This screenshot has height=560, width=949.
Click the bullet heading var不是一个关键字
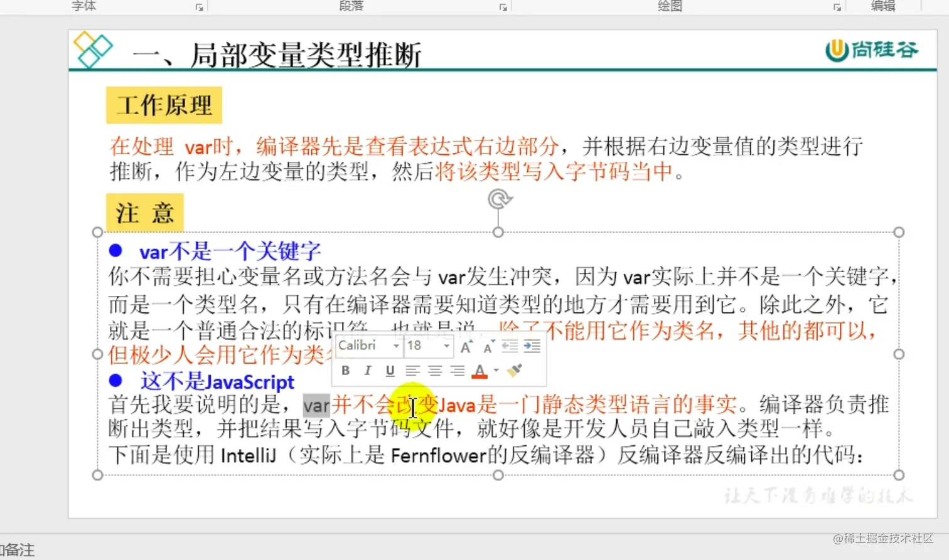pos(230,251)
